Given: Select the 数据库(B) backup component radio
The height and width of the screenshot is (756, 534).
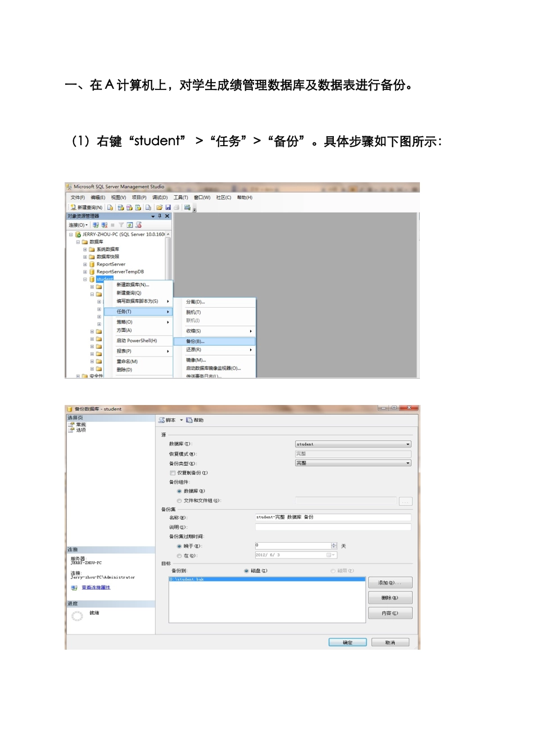Looking at the screenshot, I should 179,491.
